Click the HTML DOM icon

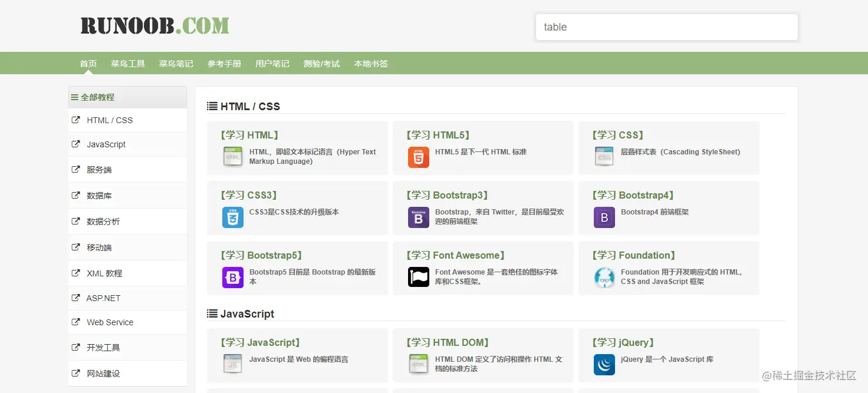click(x=419, y=364)
